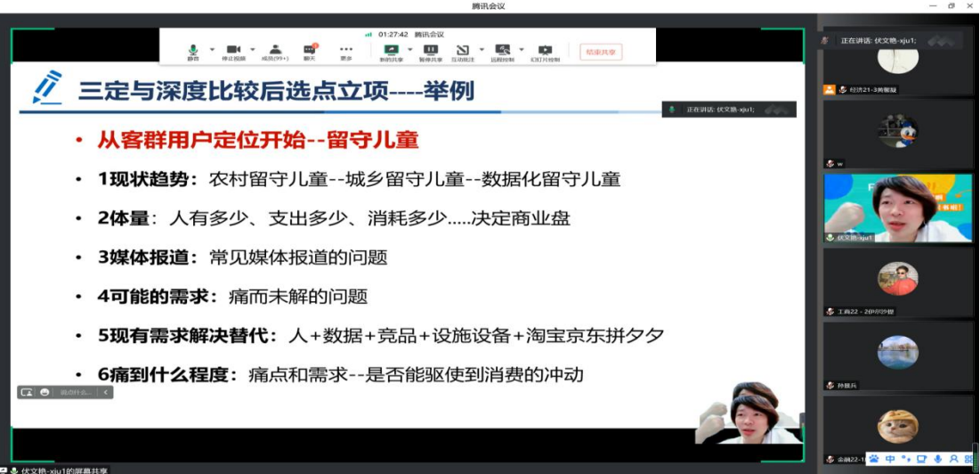Open 远程控制 remote control
The width and height of the screenshot is (980, 474).
[x=503, y=53]
